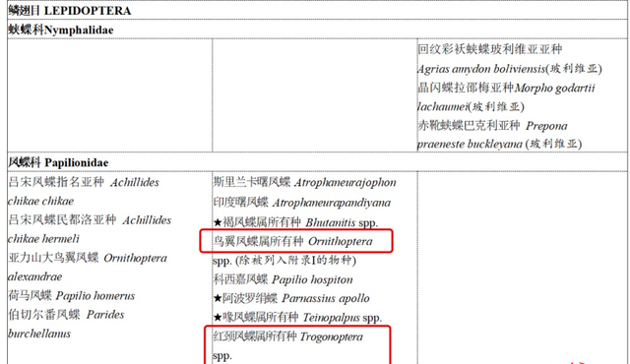Select '★褐凤蝶属所有种 Bhutanitis spp.' entry

coord(295,222)
